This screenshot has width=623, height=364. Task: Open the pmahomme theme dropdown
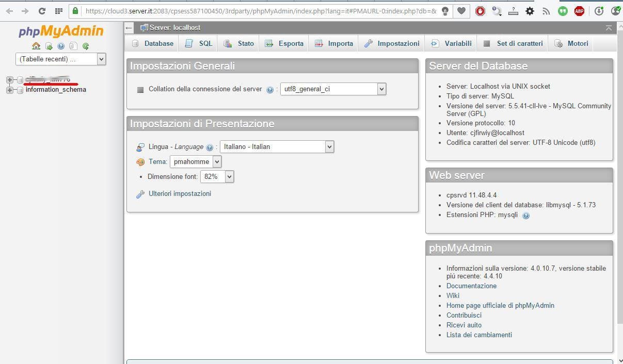(196, 162)
